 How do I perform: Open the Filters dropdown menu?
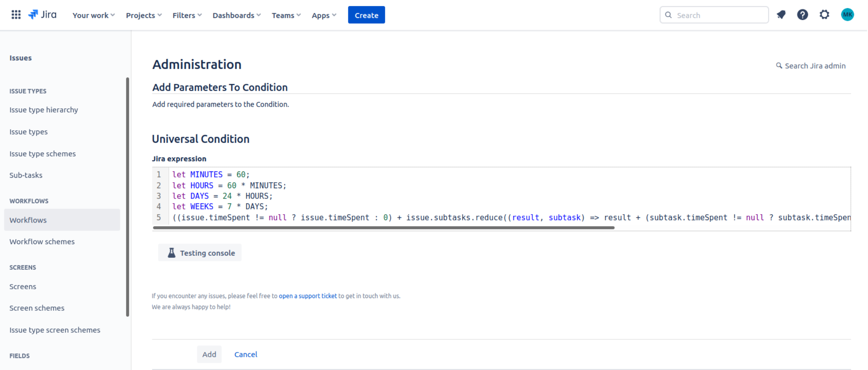[187, 15]
